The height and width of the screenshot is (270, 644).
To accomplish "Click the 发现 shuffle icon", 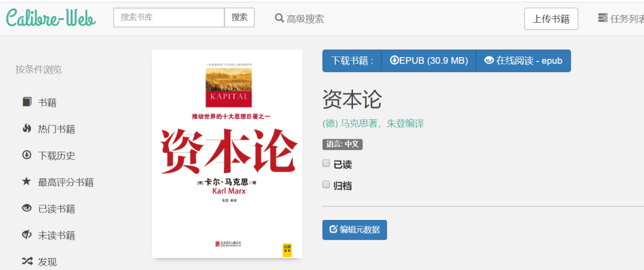I will pyautogui.click(x=27, y=261).
